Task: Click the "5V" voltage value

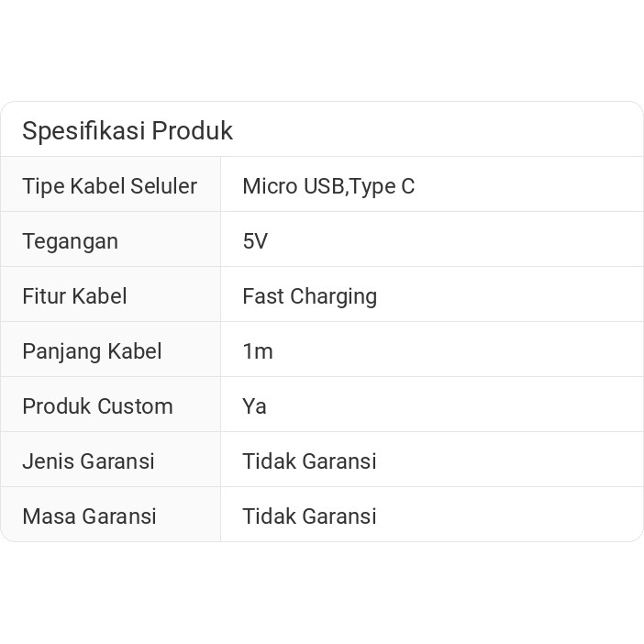Action: point(255,241)
